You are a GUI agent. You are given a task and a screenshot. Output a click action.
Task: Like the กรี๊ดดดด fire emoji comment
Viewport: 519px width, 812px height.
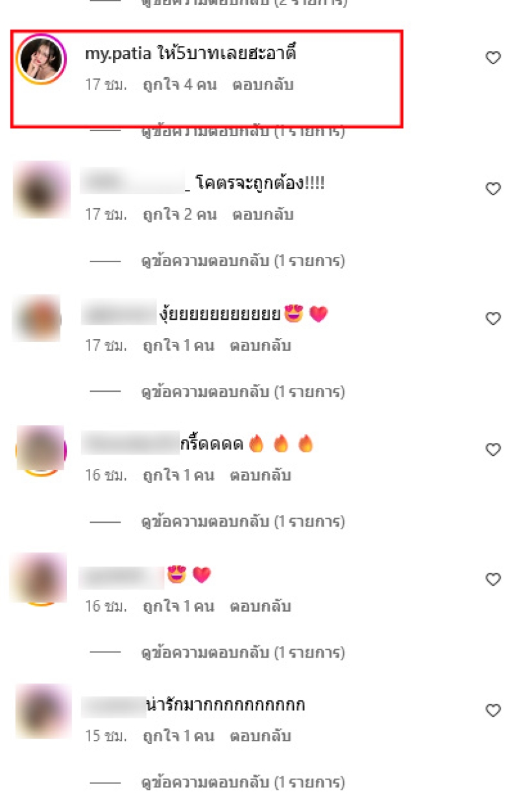[493, 449]
